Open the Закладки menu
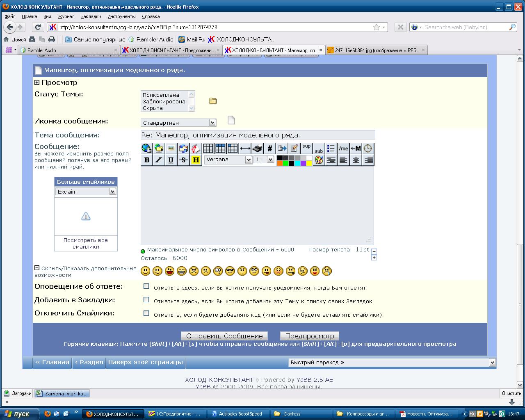The width and height of the screenshot is (525, 420). click(x=91, y=16)
